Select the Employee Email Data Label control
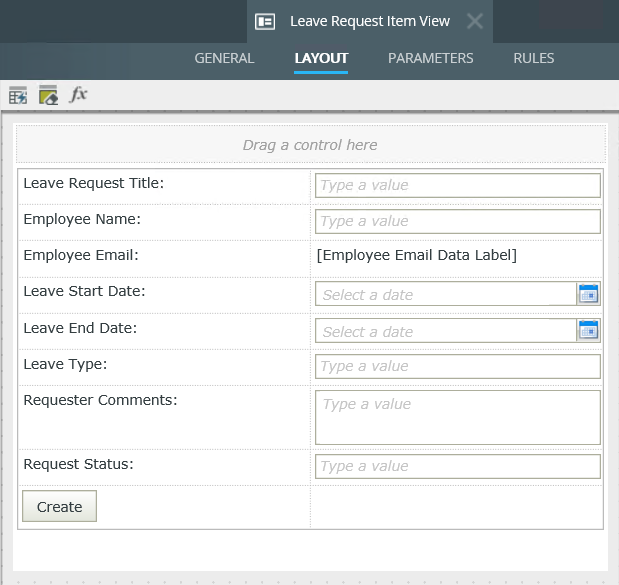Viewport: 619px width, 585px height. tap(417, 255)
